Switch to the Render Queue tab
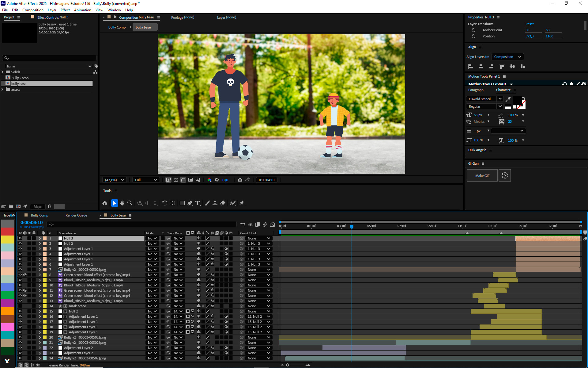The width and height of the screenshot is (588, 368). point(76,215)
